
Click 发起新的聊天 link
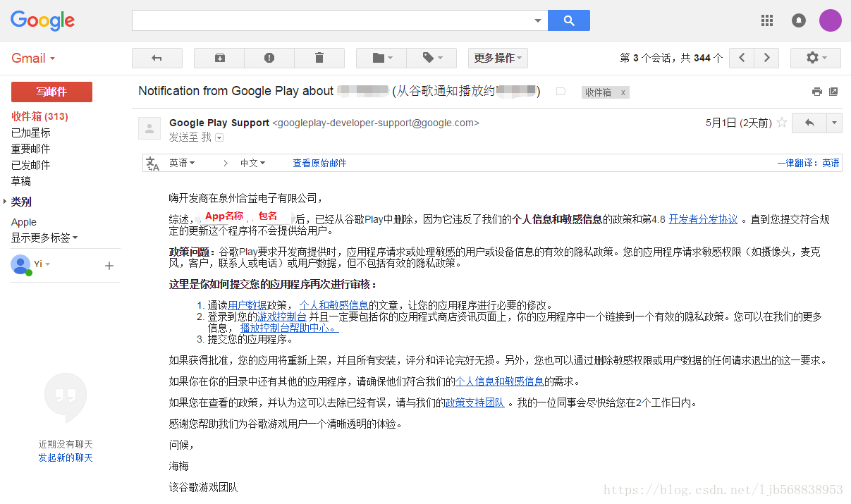tap(66, 458)
